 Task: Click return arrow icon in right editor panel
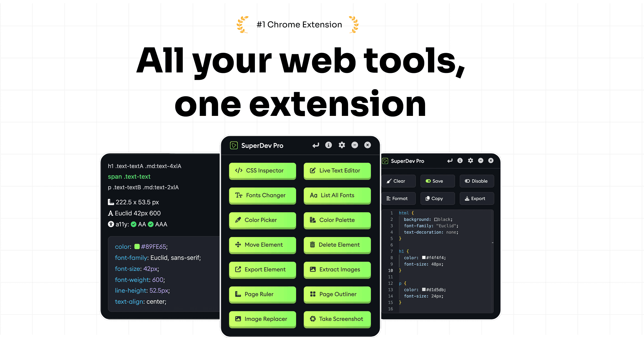[450, 160]
